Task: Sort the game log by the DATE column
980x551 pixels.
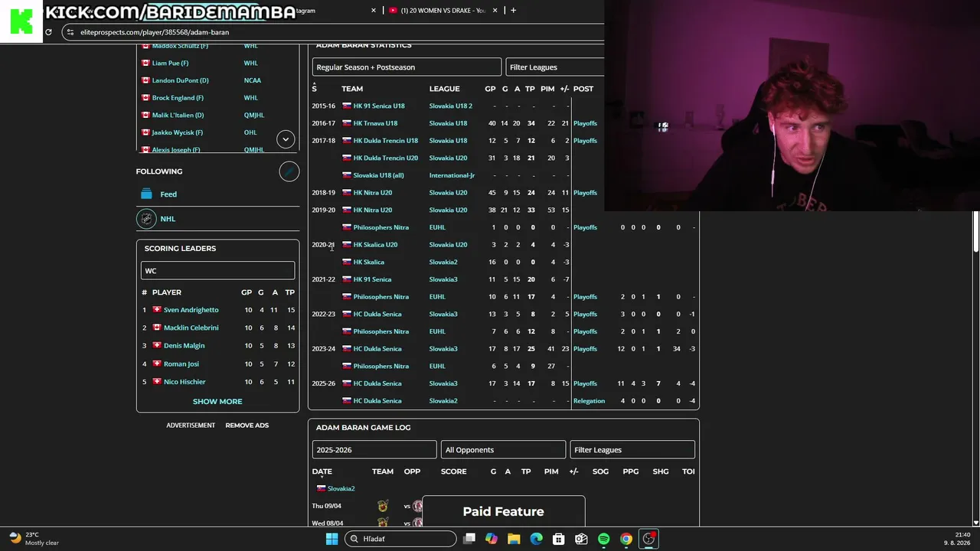Action: coord(322,472)
